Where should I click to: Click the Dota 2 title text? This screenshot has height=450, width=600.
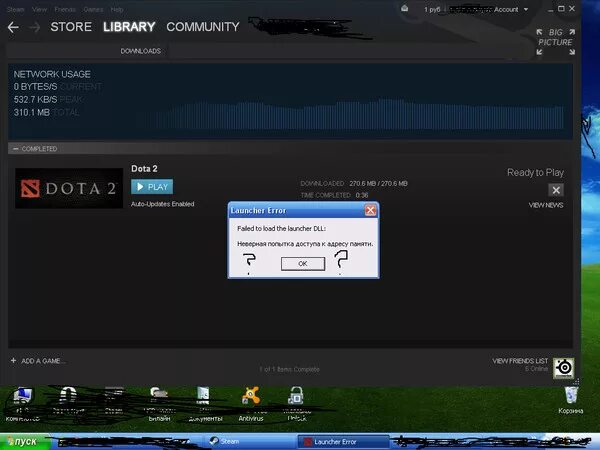click(x=144, y=169)
